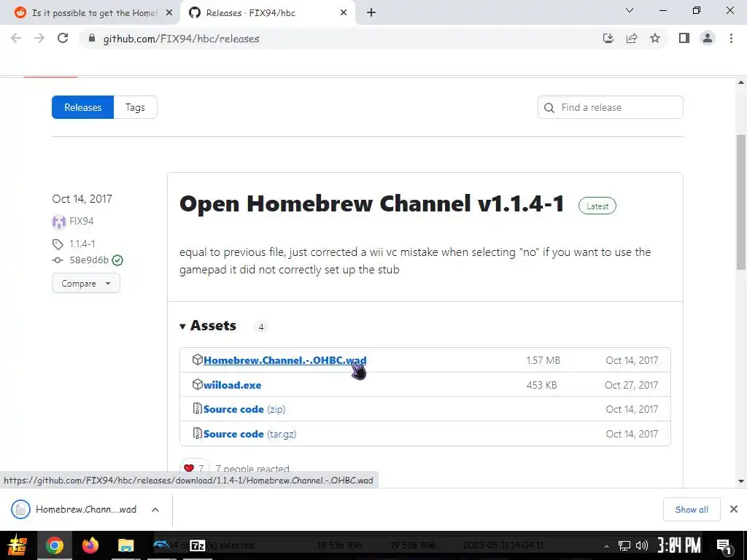Focus the Find a release search box
Image resolution: width=747 pixels, height=560 pixels.
pyautogui.click(x=611, y=107)
